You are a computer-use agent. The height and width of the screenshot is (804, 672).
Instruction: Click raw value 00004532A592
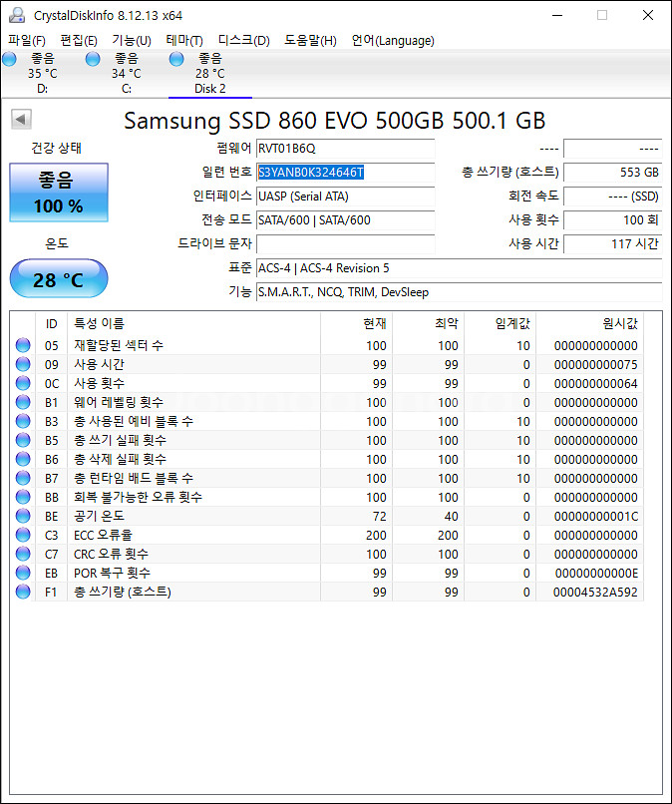tap(595, 593)
